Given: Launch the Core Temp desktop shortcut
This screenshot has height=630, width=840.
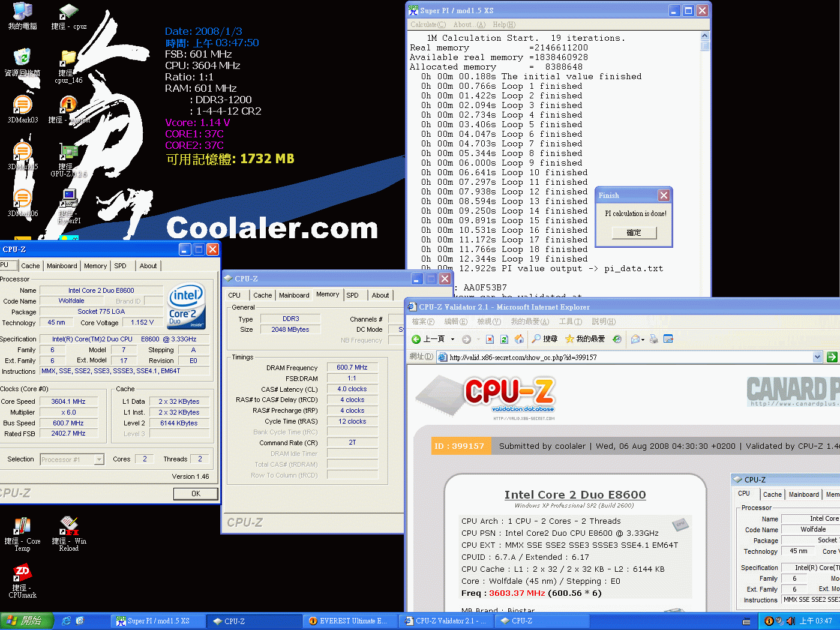Looking at the screenshot, I should tap(22, 533).
